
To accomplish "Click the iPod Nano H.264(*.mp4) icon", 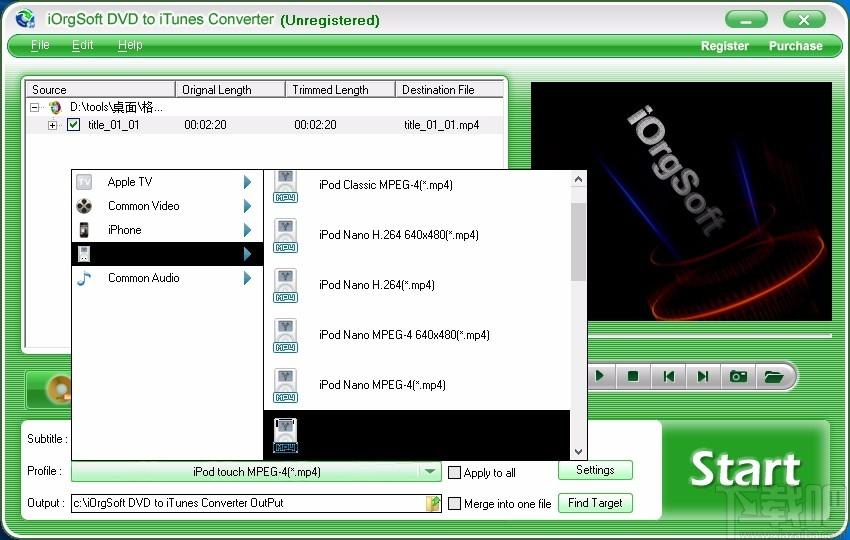I will tap(285, 286).
